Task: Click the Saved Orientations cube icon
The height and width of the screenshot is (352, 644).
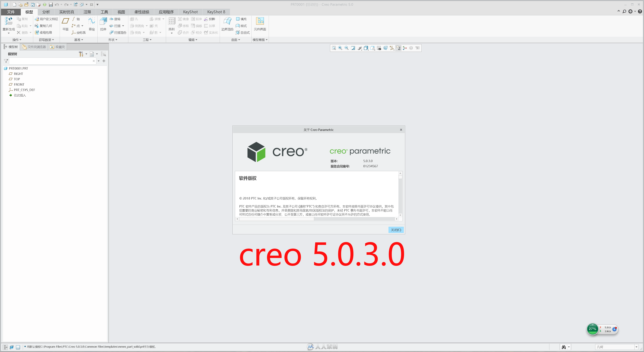Action: (x=372, y=48)
